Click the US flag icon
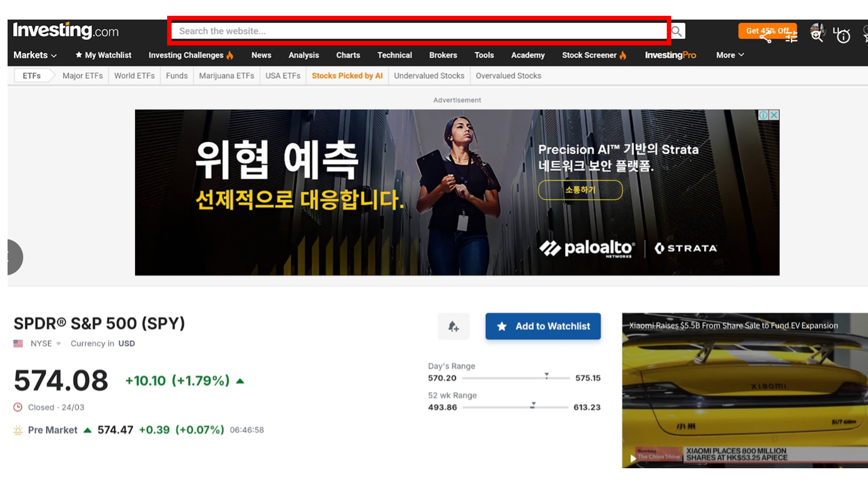 tap(18, 344)
